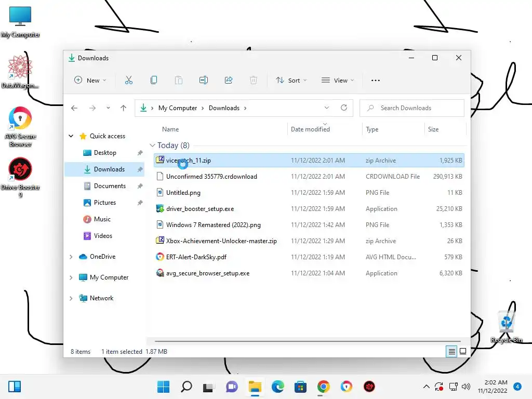Screen dimensions: 532x399
Task: Expand My Computer tree node
Action: click(71, 277)
